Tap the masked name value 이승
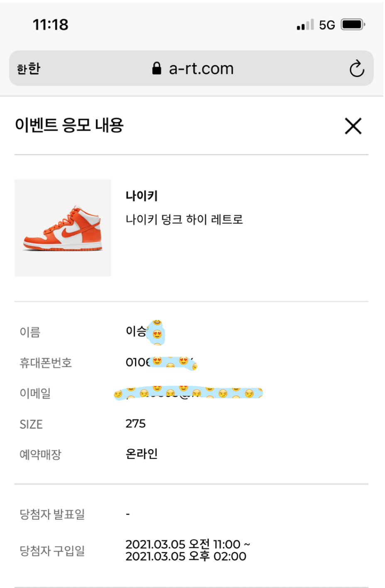Viewport: 385px width, 588px height. [x=145, y=332]
